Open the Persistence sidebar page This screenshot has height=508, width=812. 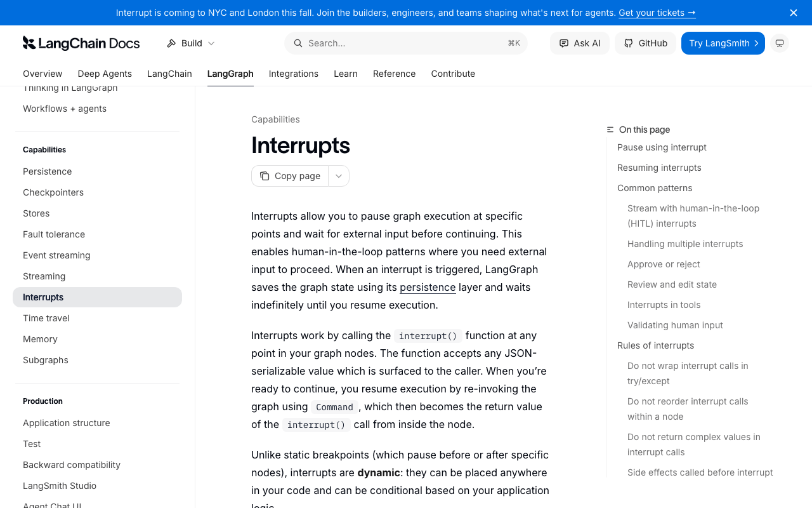point(97,171)
